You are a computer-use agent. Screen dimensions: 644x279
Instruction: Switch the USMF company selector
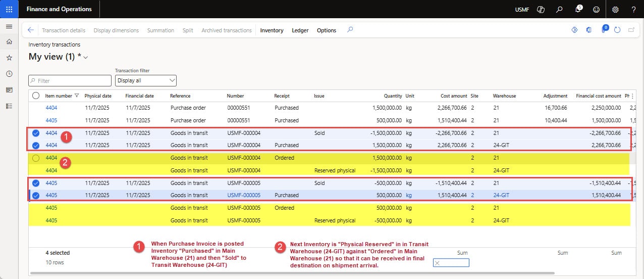pos(522,10)
